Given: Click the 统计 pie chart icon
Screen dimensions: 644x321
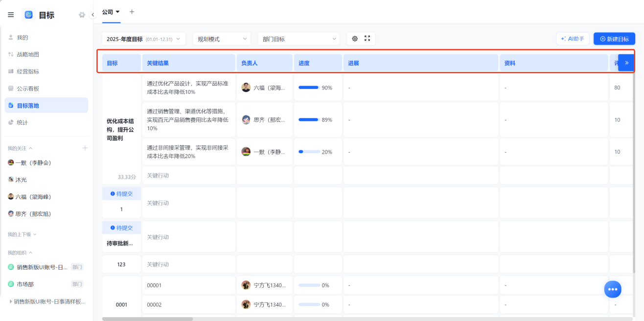Looking at the screenshot, I should click(x=11, y=122).
